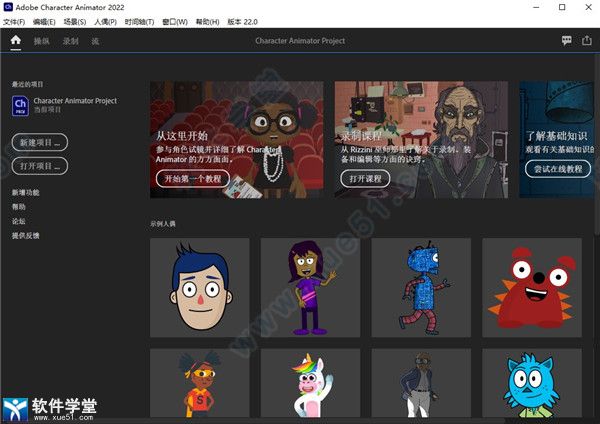The height and width of the screenshot is (424, 600).
Task: Open the 版本 22.0 menu
Action: coord(242,22)
